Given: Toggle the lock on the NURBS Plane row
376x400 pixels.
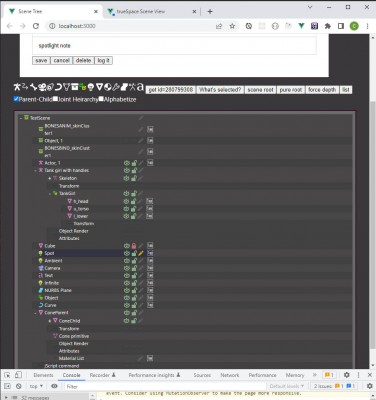Looking at the screenshot, I should point(134,290).
